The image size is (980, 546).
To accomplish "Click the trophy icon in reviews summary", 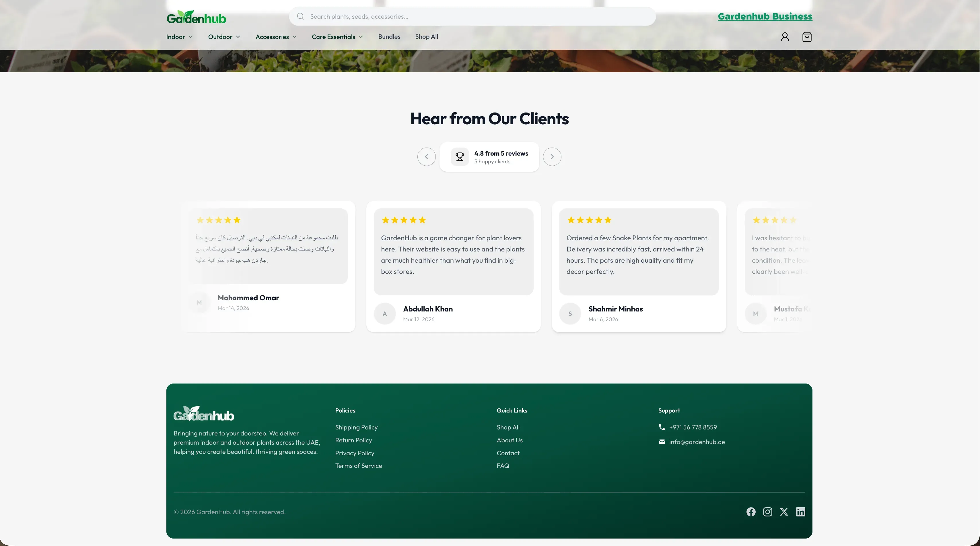I will (x=460, y=157).
